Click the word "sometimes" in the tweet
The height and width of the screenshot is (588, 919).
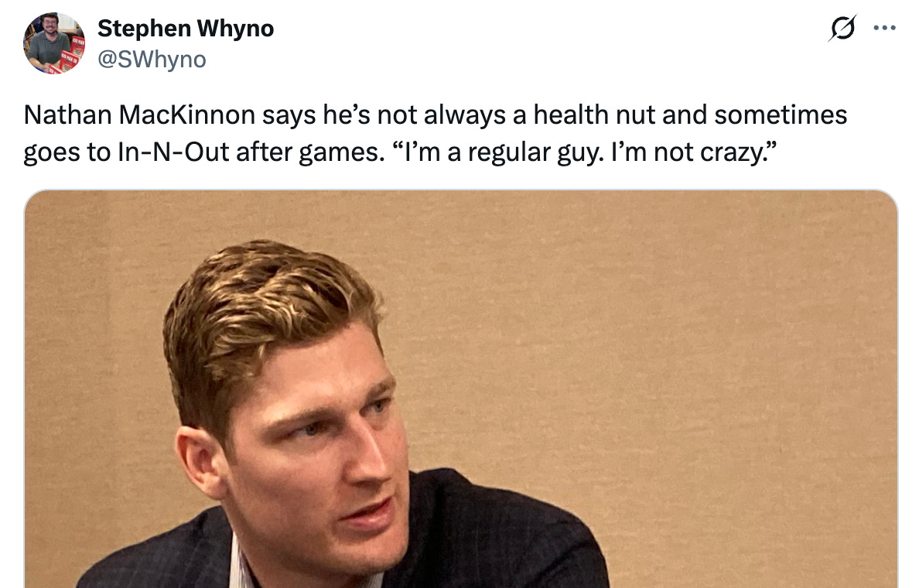(781, 115)
